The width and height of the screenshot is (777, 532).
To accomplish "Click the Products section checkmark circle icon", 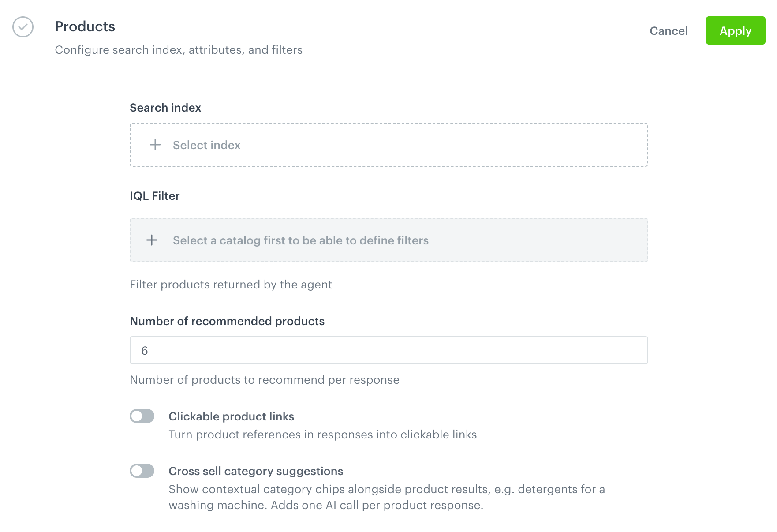I will click(23, 27).
